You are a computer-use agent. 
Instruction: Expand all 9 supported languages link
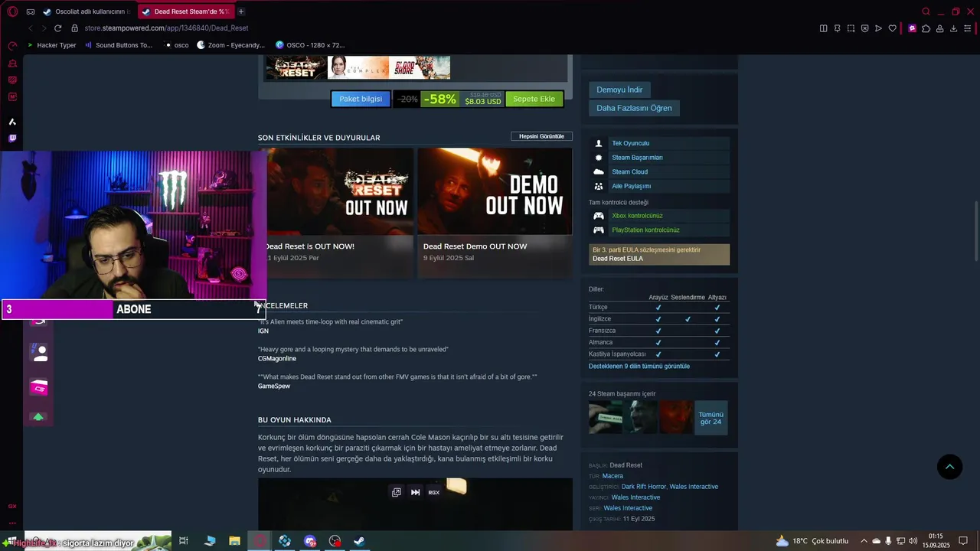pyautogui.click(x=639, y=366)
